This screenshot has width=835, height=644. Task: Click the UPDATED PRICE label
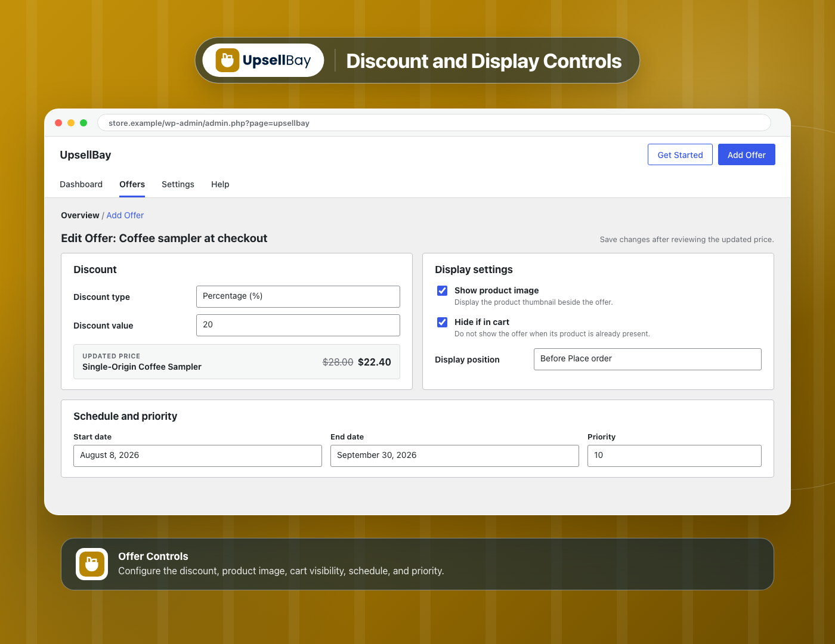click(112, 356)
